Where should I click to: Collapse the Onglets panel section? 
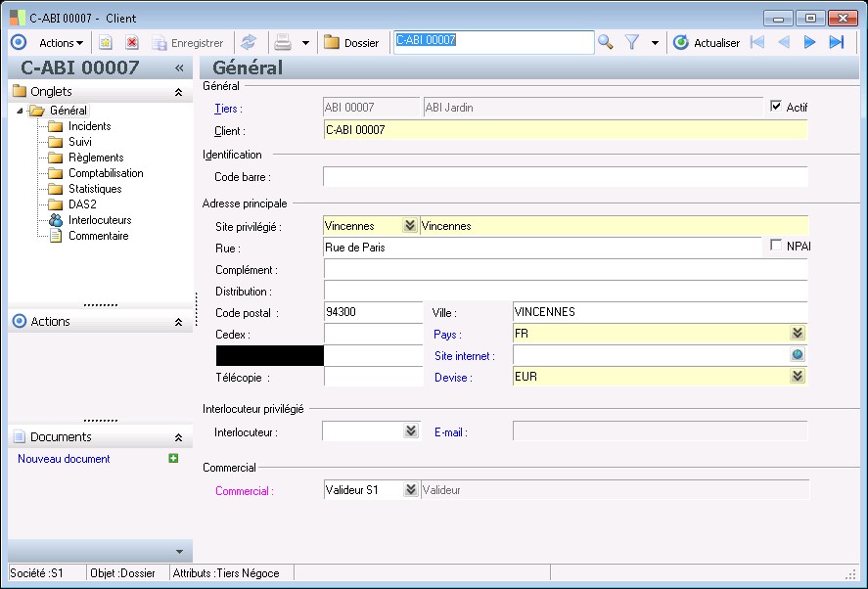(x=178, y=92)
